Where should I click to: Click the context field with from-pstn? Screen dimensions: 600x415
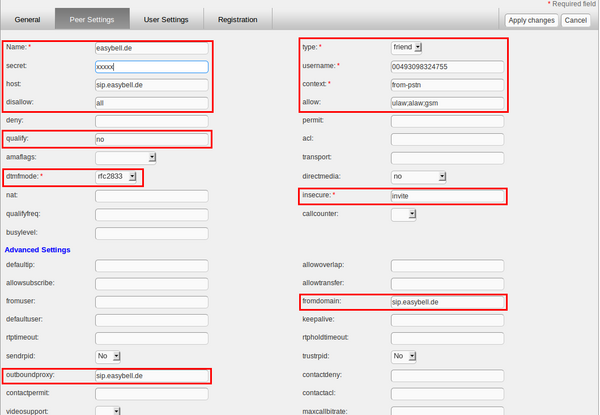coord(447,85)
